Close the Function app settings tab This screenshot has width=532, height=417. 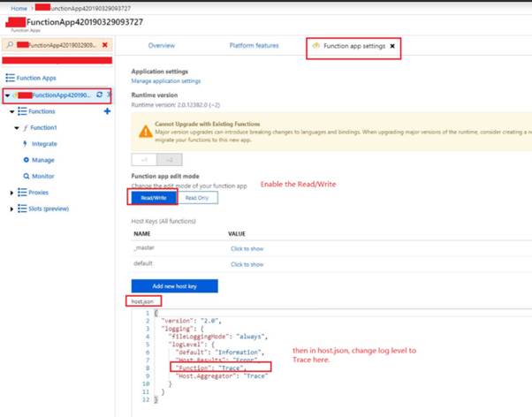tap(392, 46)
